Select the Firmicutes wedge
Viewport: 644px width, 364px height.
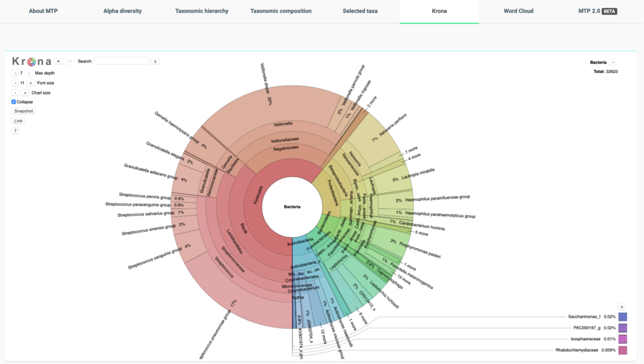258,196
